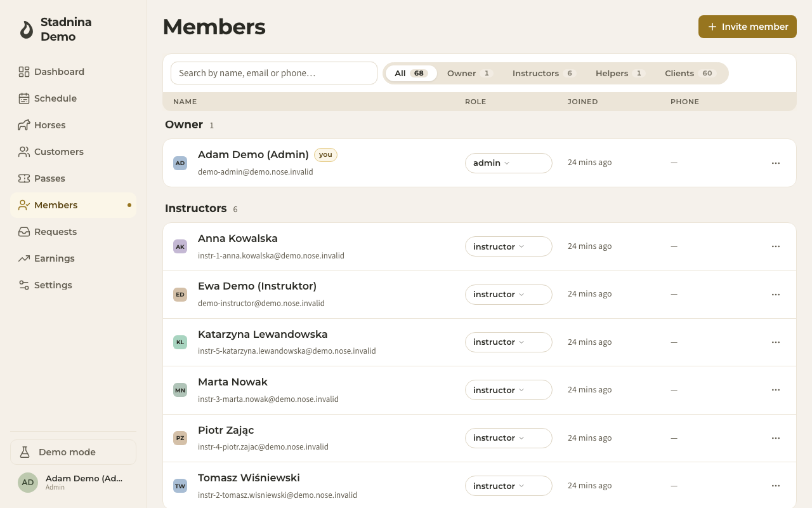Click the Invite member button
812x508 pixels.
click(x=747, y=27)
